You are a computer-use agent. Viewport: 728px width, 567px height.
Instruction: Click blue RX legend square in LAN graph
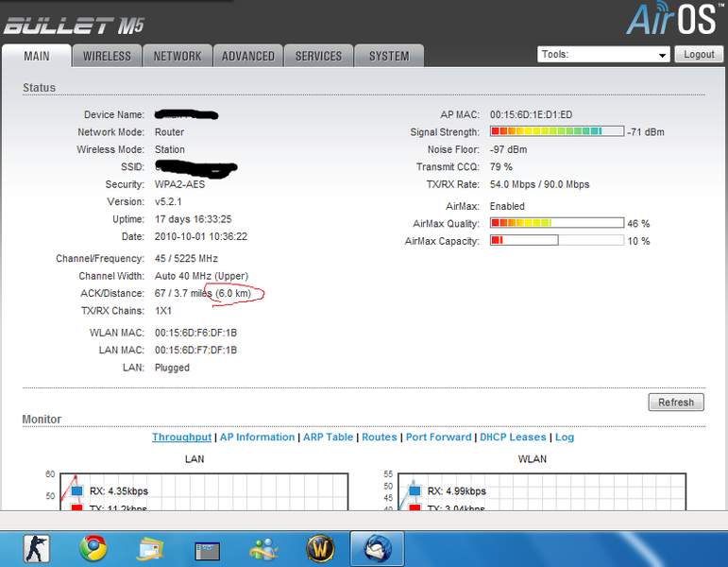point(77,490)
